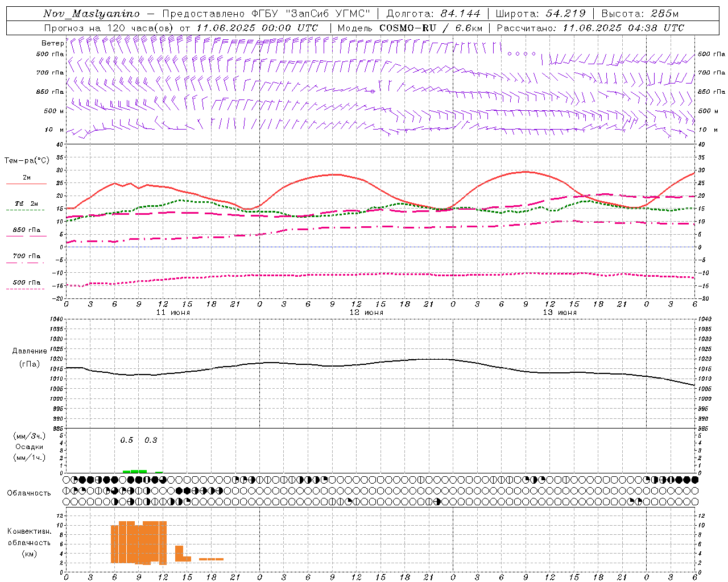
Task: Select the provider text "Предоставлено ФГБУ ЗапСиб УГМС"
Action: click(x=267, y=14)
